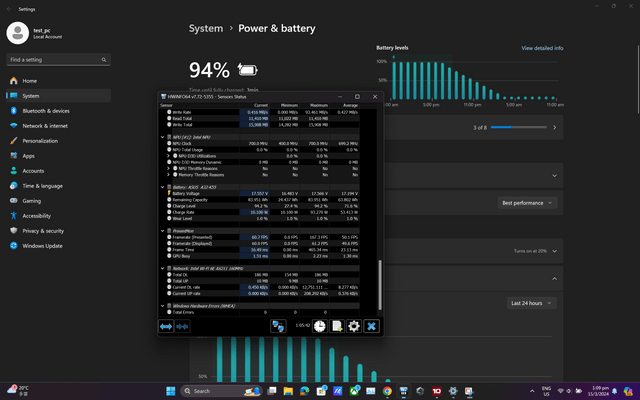Open View detailed info battery link

542,48
